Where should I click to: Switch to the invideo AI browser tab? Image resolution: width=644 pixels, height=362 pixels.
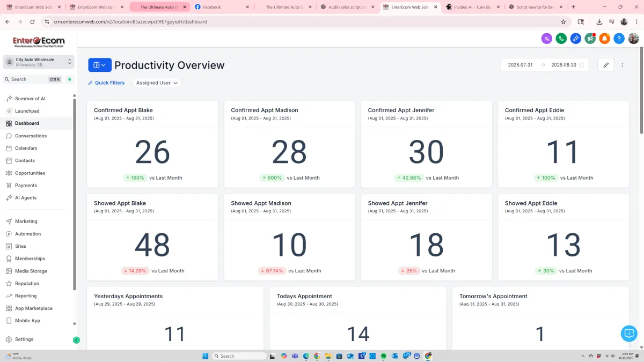(472, 7)
